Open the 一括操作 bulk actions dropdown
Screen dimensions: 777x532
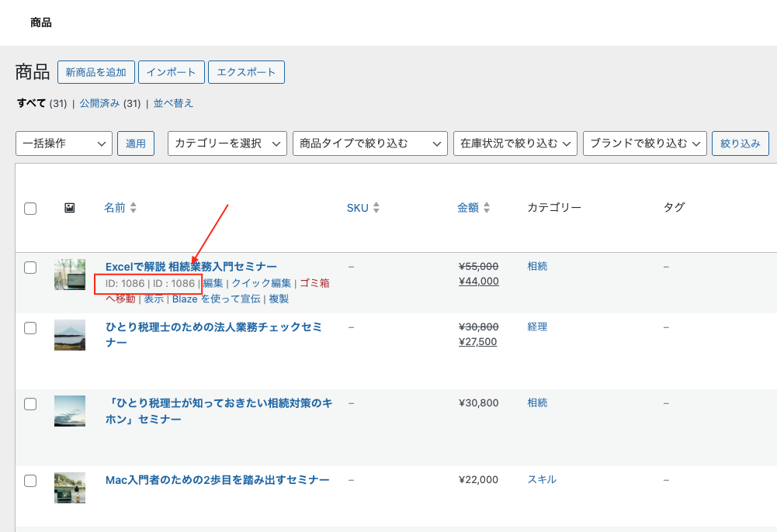point(64,143)
